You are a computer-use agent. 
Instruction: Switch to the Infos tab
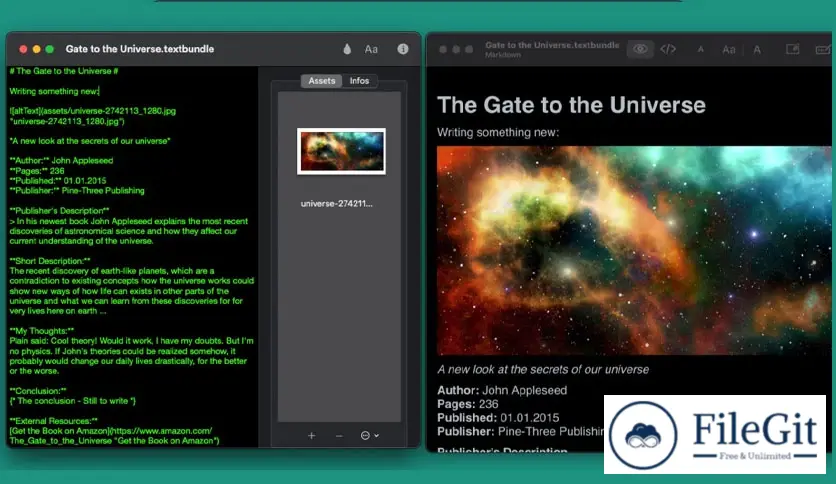click(359, 80)
